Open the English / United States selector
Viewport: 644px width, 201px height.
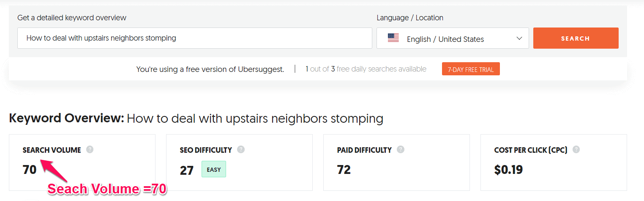click(x=453, y=38)
